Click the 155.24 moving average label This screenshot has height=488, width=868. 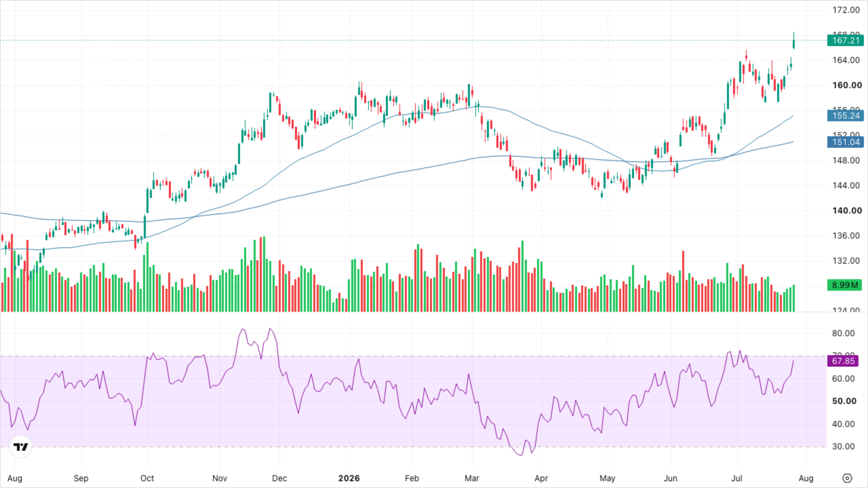[x=846, y=116]
